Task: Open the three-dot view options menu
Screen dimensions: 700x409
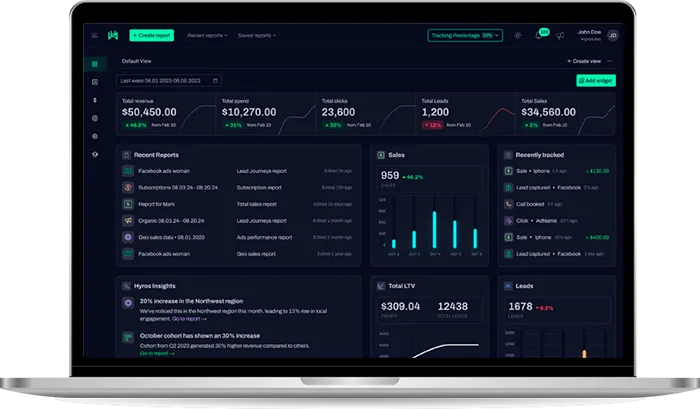Action: point(610,61)
